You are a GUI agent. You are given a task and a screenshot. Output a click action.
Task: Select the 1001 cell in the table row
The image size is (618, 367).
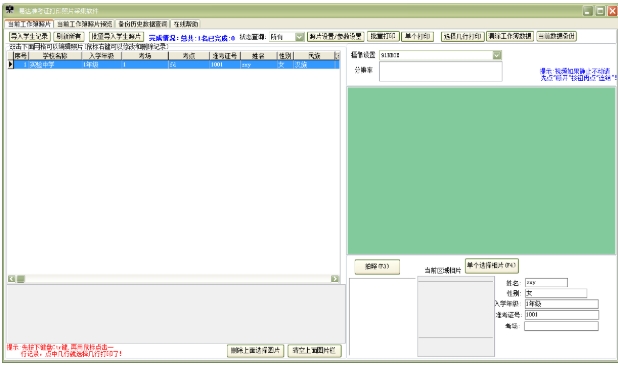coord(225,64)
